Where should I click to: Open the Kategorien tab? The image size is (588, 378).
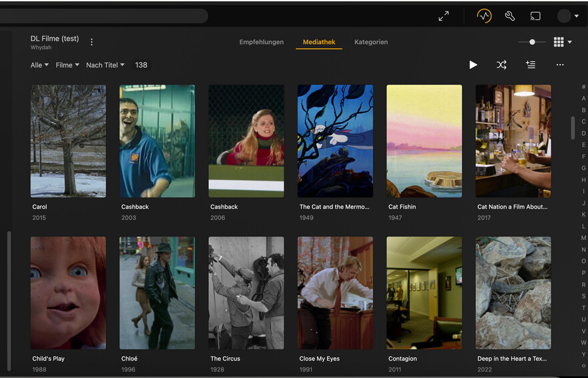pyautogui.click(x=371, y=42)
